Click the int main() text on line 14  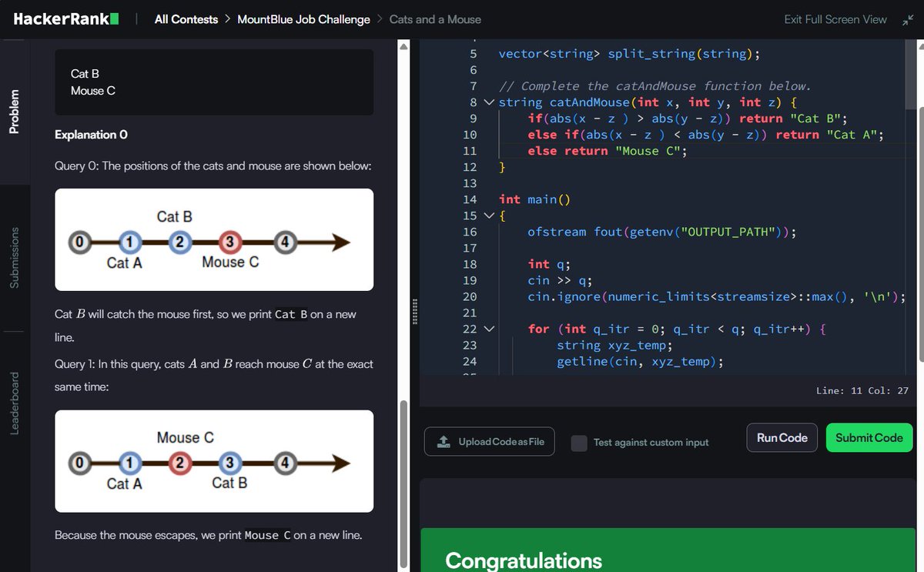[x=534, y=199]
